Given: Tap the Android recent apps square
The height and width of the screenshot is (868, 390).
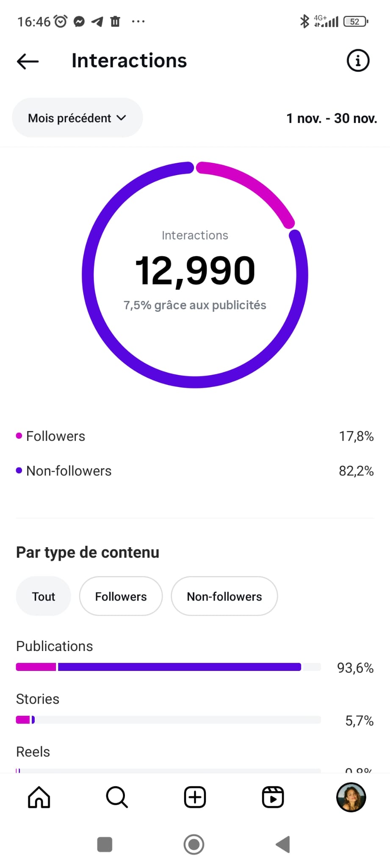Looking at the screenshot, I should tap(105, 844).
